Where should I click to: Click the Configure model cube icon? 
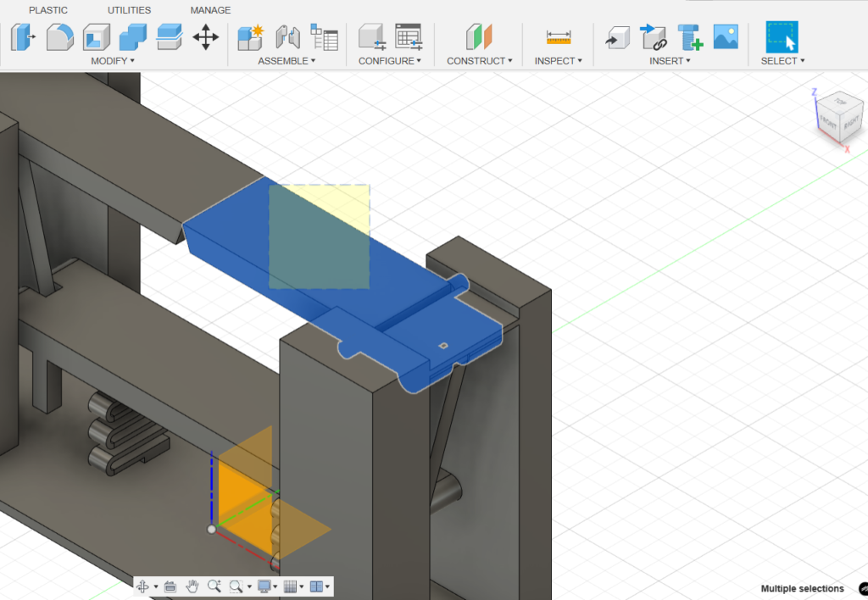[371, 37]
